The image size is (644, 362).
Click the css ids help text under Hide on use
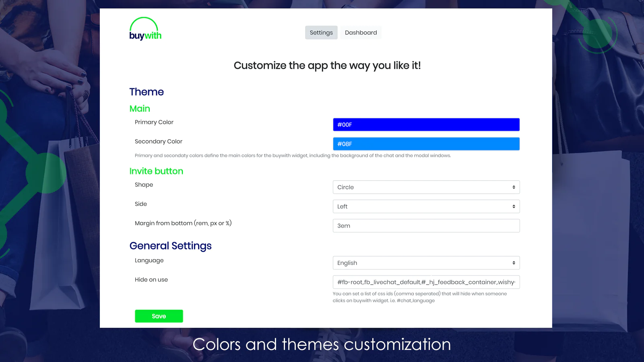pyautogui.click(x=420, y=297)
